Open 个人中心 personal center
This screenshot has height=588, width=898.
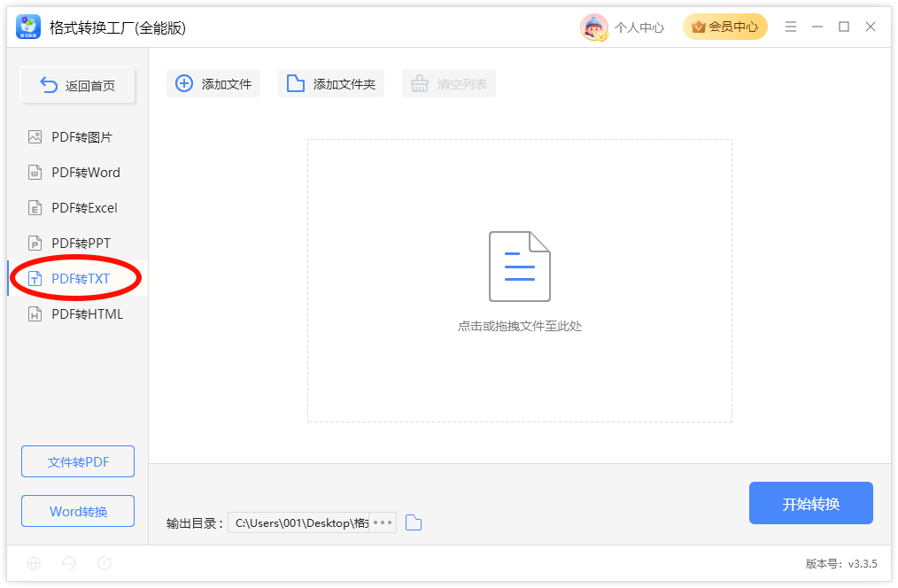tap(639, 27)
